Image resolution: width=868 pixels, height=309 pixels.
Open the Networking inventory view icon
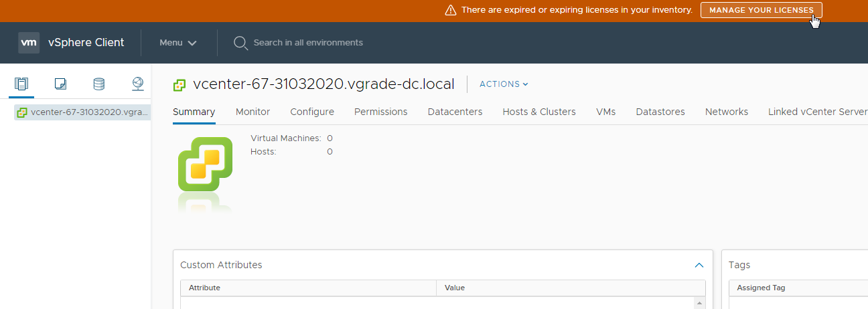click(x=137, y=84)
